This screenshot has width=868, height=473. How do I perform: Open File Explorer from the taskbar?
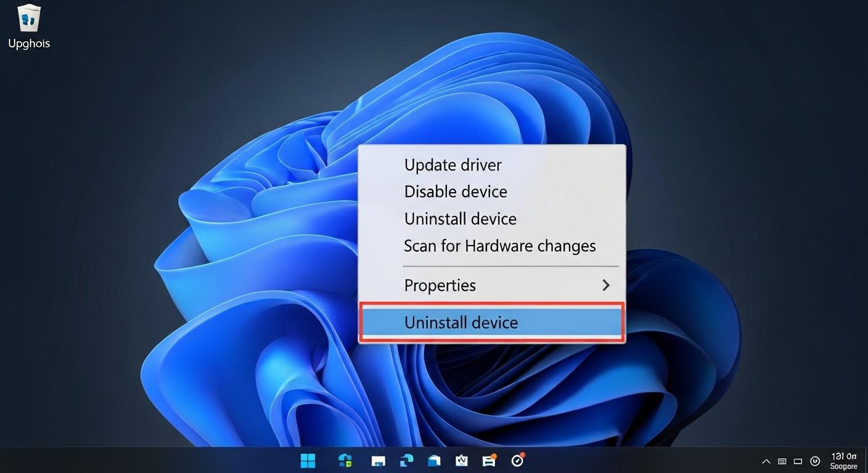pyautogui.click(x=378, y=460)
